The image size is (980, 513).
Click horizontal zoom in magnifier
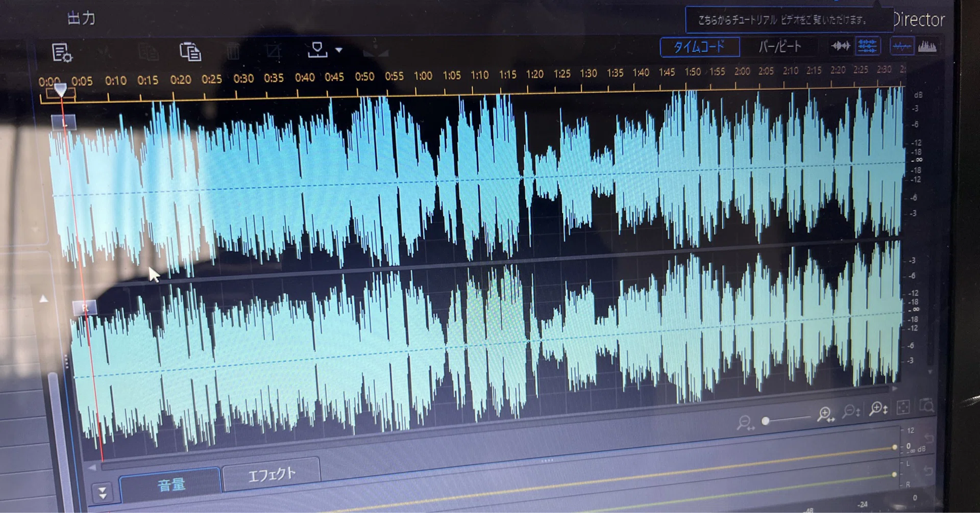[825, 415]
